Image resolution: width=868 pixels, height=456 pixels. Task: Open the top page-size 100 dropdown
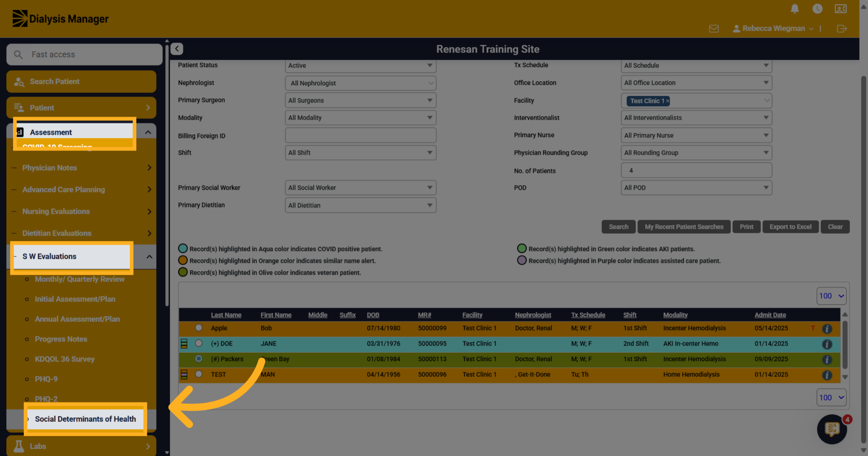point(831,296)
